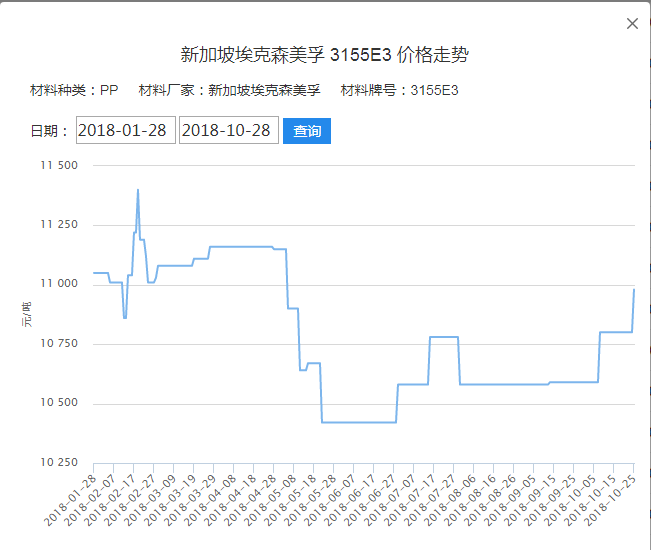Close the price trend dialog
Image resolution: width=651 pixels, height=550 pixels.
point(632,24)
